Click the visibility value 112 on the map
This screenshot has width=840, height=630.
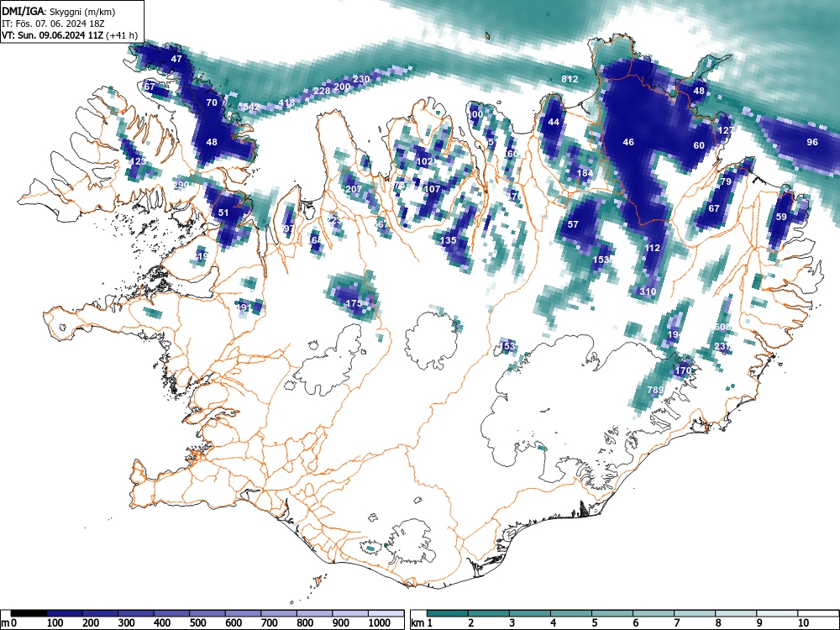[x=652, y=248]
